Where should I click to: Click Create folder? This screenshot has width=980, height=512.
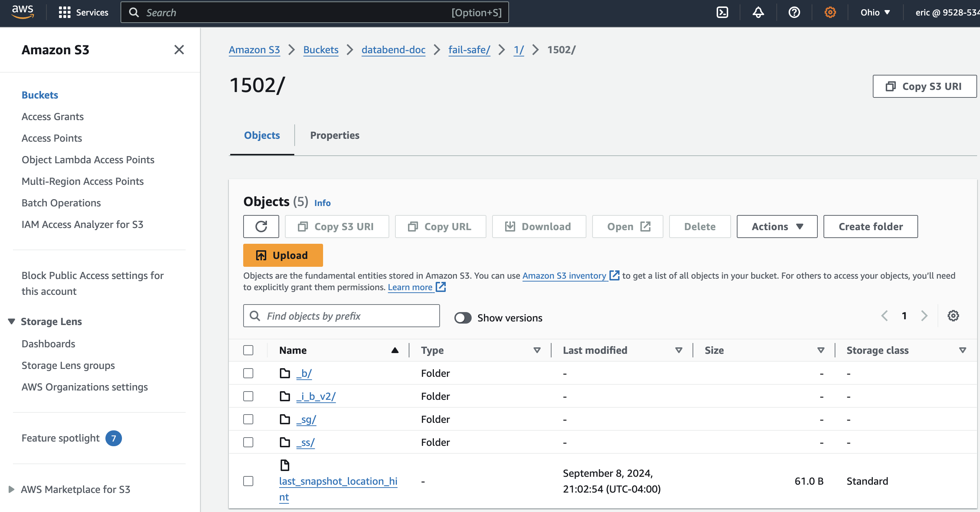coord(870,227)
